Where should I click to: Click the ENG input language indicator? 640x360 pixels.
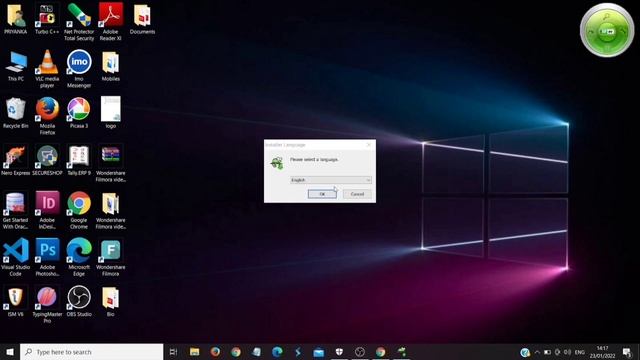tap(580, 352)
